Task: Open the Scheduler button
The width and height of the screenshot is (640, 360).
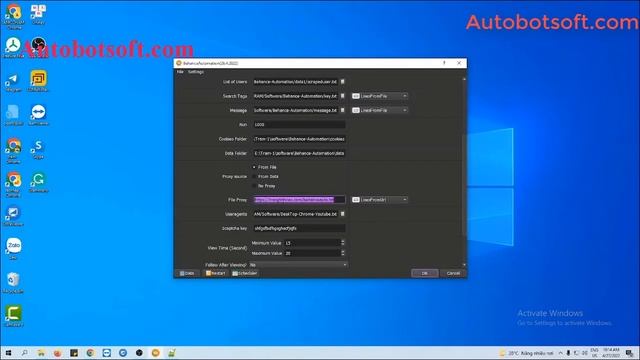Action: (x=245, y=273)
